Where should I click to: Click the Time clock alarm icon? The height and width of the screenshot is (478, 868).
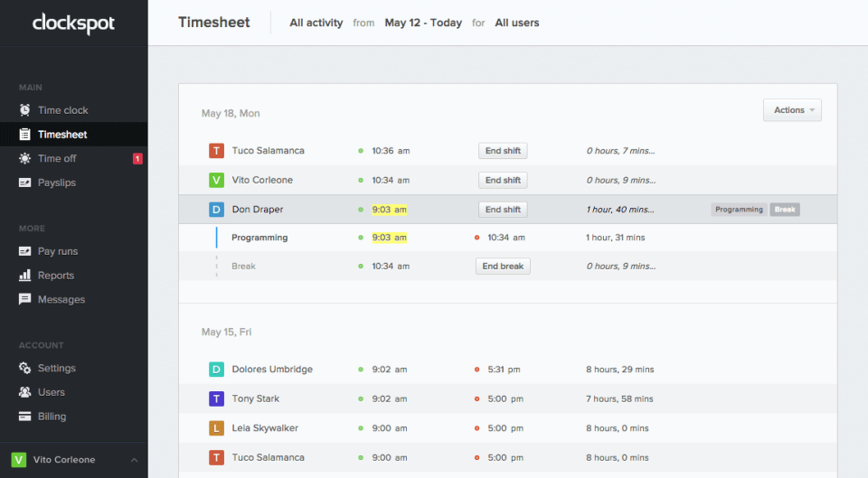[25, 110]
